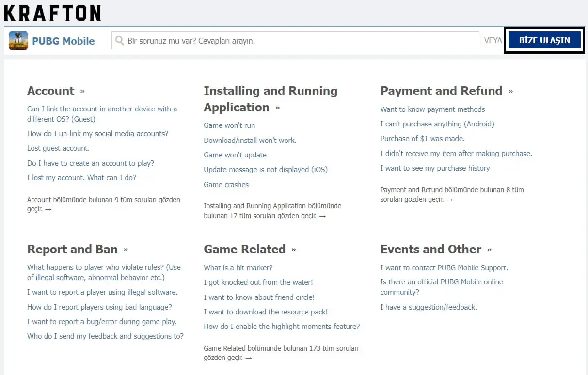The height and width of the screenshot is (375, 588).
Task: Open the Installing and Running Application heading
Action: (270, 99)
